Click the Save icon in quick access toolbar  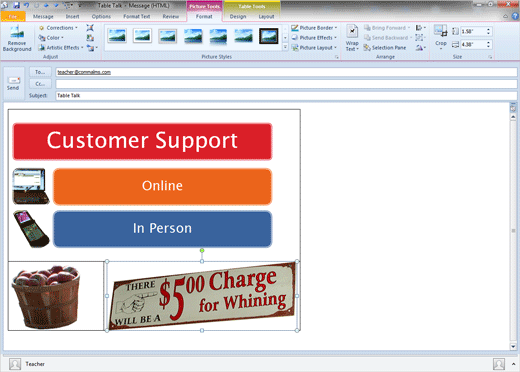click(17, 5)
